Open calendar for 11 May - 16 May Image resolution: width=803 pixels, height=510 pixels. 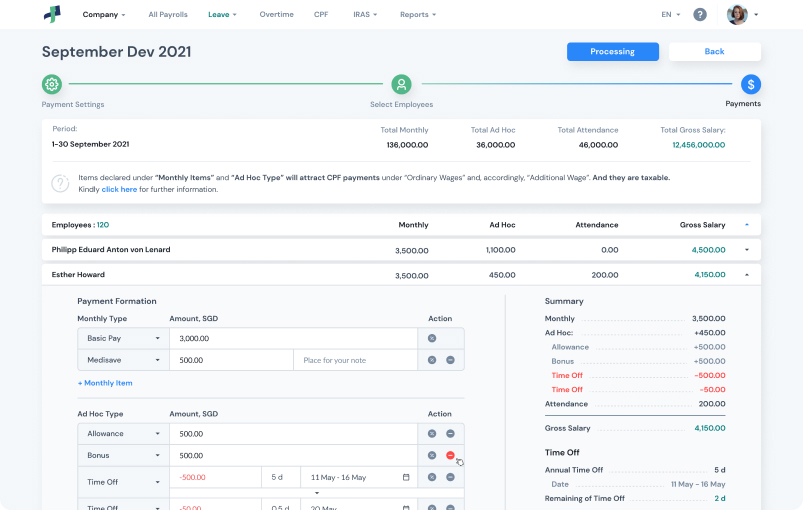(406, 477)
